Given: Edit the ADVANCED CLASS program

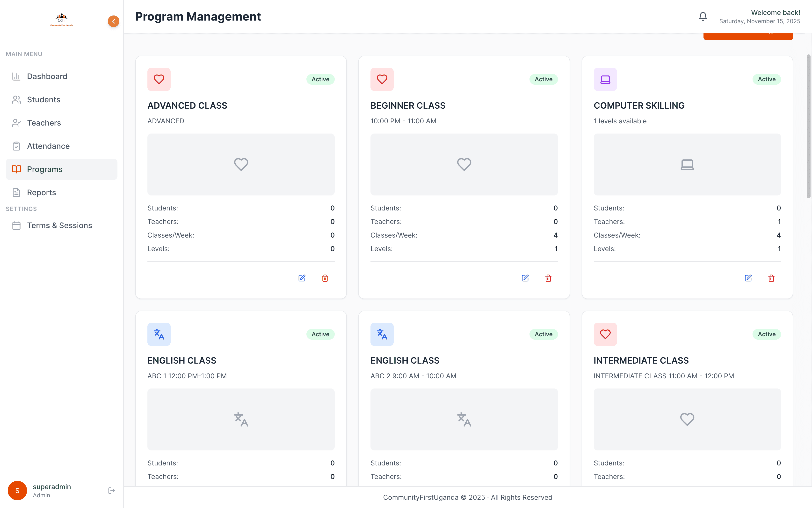Looking at the screenshot, I should [302, 278].
